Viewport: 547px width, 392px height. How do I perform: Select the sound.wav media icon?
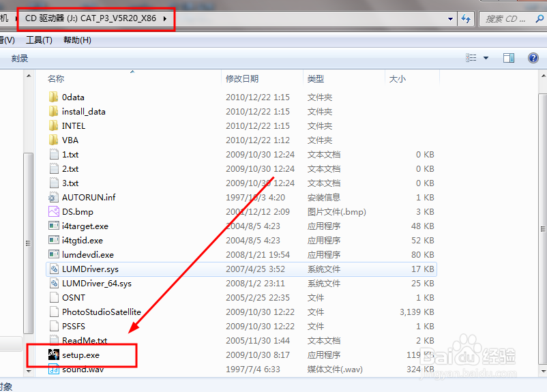[54, 369]
